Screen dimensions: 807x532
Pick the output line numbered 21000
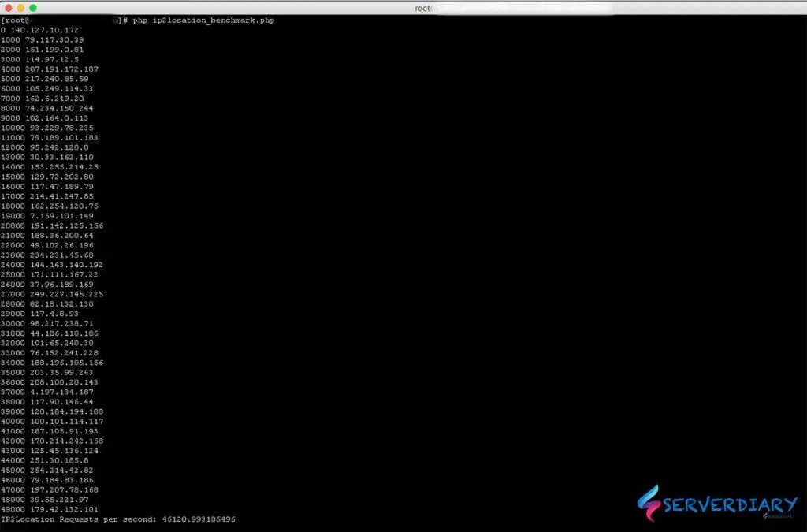coord(46,236)
